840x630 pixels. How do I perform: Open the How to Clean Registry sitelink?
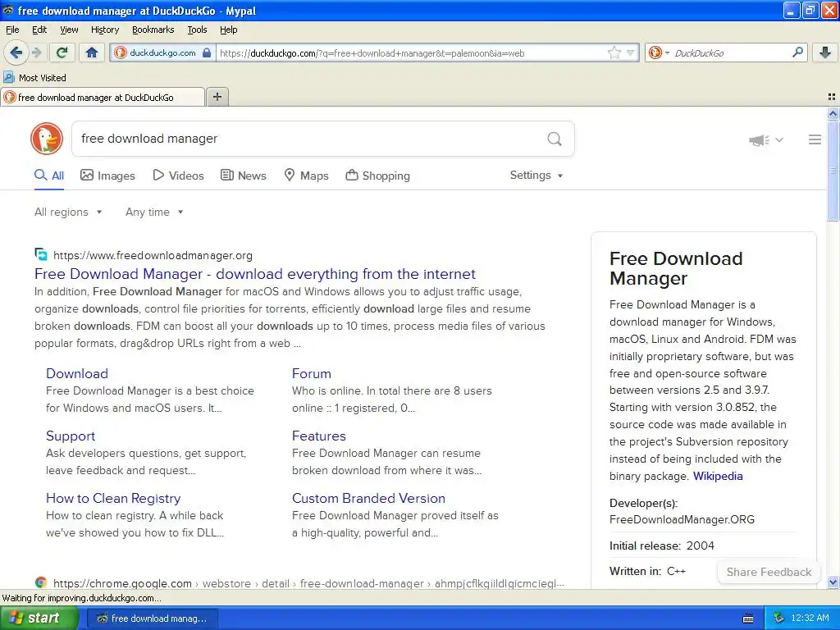click(x=113, y=498)
